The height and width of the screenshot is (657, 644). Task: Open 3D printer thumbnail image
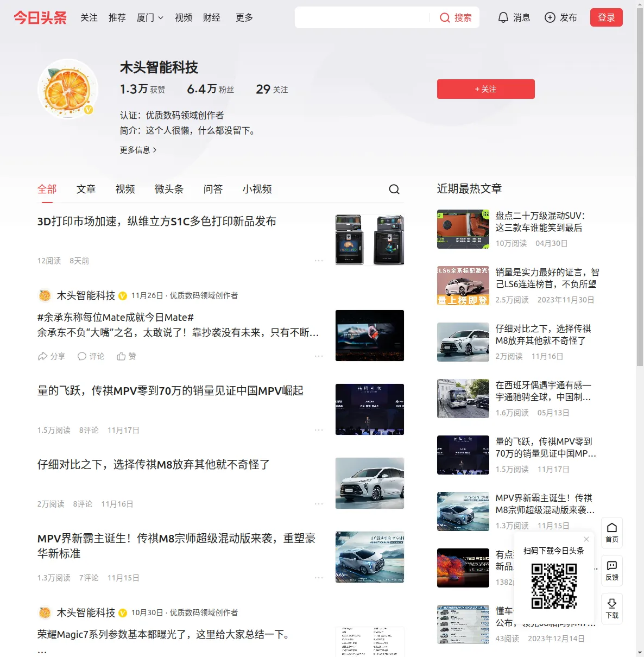(x=370, y=240)
